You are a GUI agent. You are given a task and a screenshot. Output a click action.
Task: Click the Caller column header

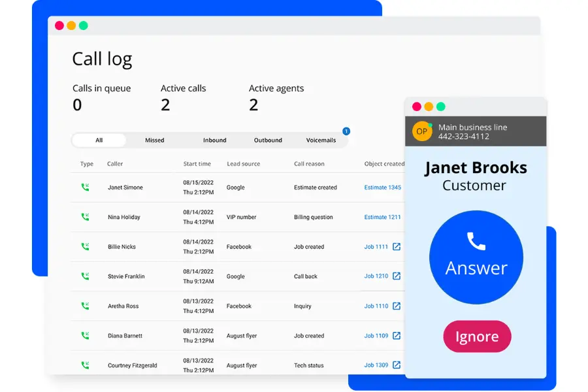coord(115,164)
